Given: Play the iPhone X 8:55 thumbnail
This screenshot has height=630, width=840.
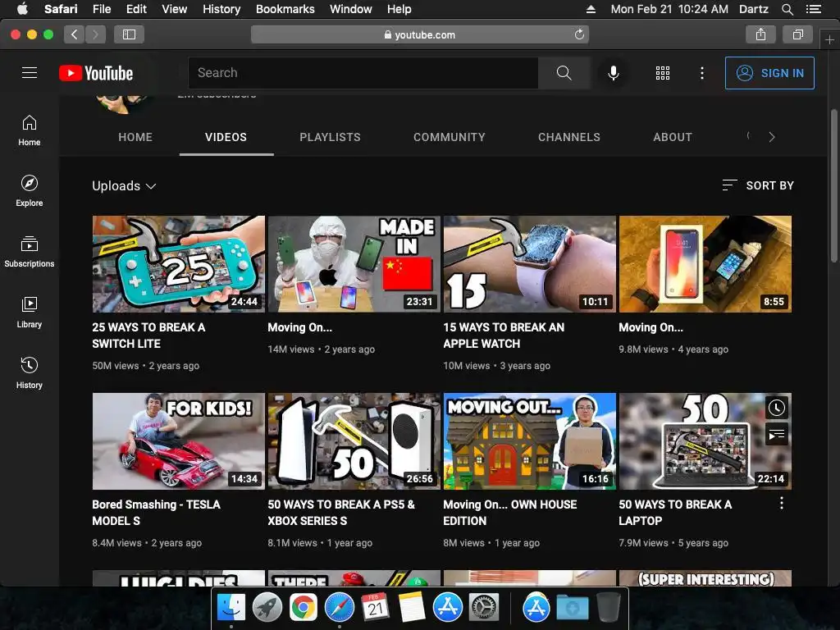Looking at the screenshot, I should pos(705,264).
